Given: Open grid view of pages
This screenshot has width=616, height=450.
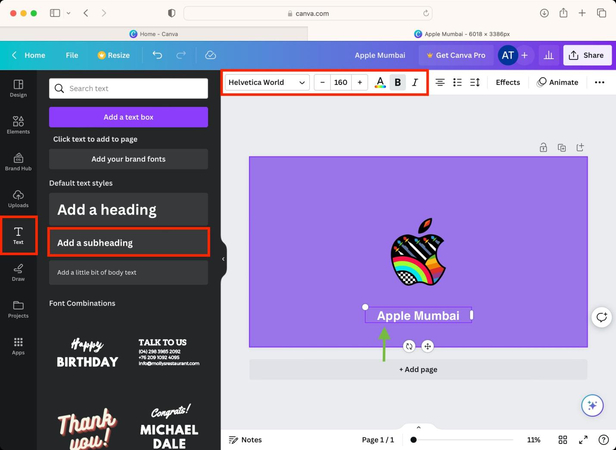Looking at the screenshot, I should tap(563, 440).
